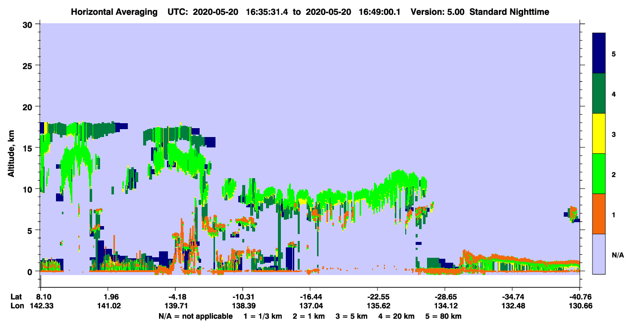Screen dimensions: 644x330
Task: Click the 'Lat' row label
Action: (x=16, y=297)
